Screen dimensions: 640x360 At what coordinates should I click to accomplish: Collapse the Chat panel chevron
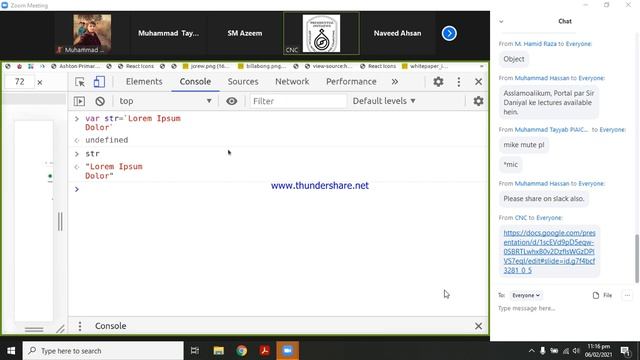pos(501,22)
